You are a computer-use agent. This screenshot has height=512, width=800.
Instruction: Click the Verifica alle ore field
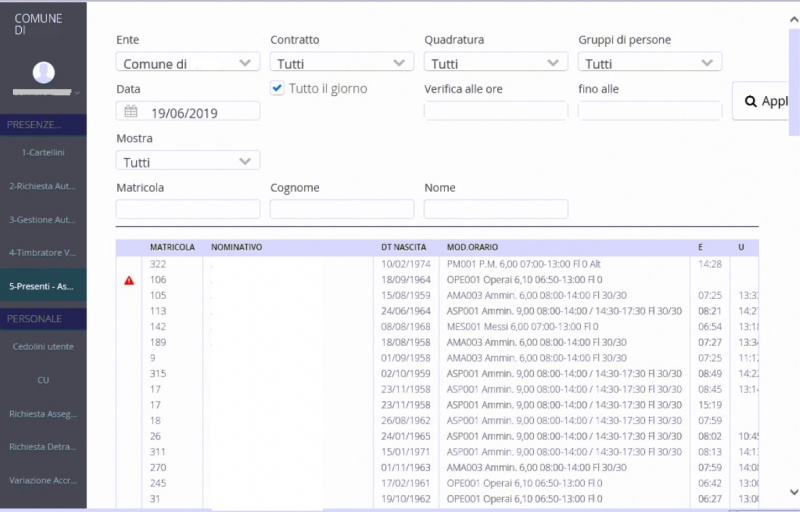click(496, 111)
